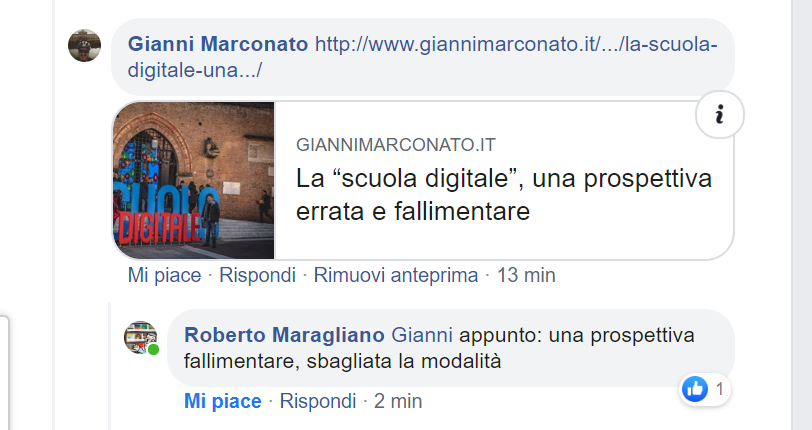Open Gianni Marconato's name link
The width and height of the screenshot is (812, 430).
218,44
